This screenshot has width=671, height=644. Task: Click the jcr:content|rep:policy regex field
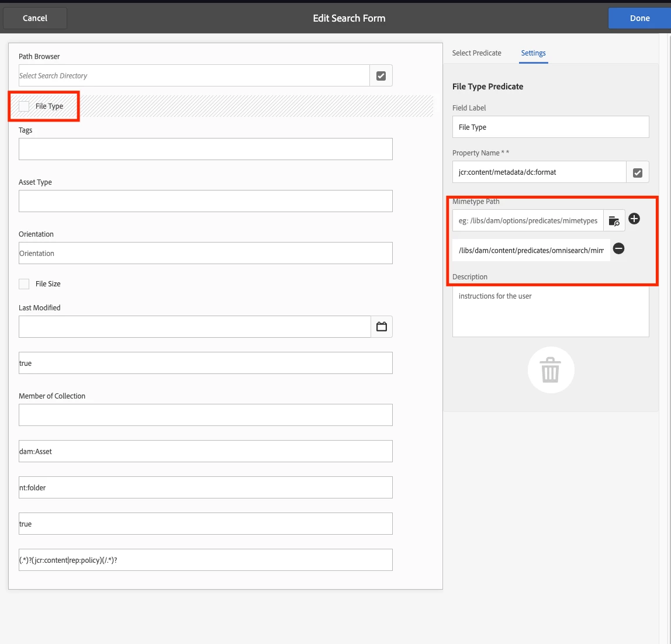(x=205, y=560)
